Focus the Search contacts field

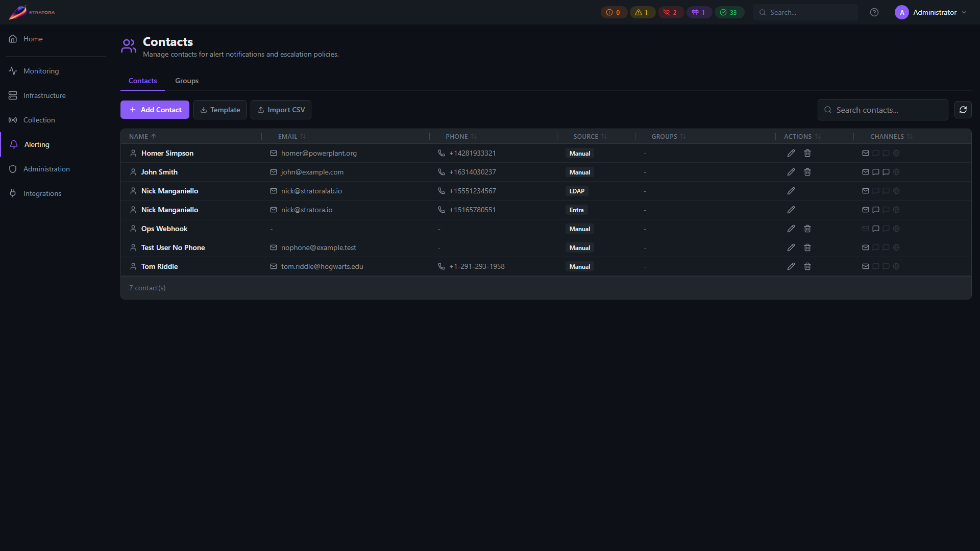coord(883,110)
